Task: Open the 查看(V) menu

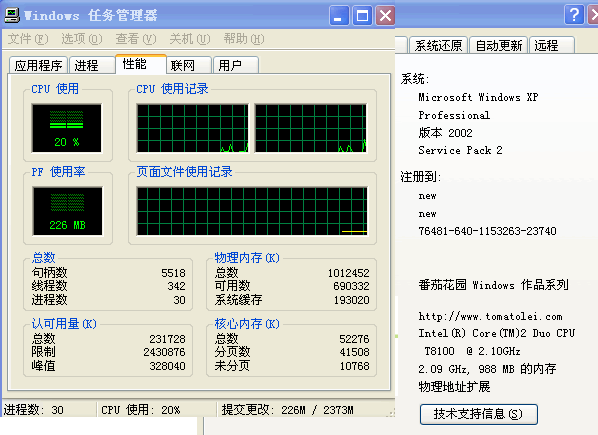Action: (x=136, y=39)
